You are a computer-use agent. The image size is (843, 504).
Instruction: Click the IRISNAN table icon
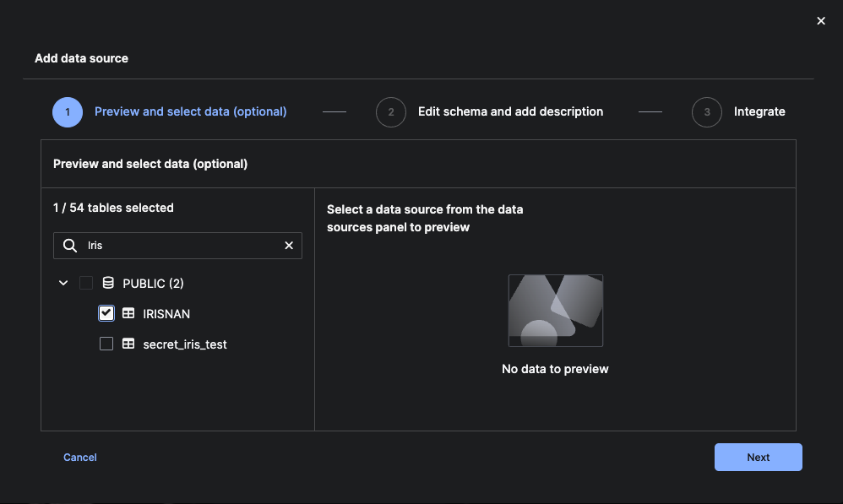(128, 313)
